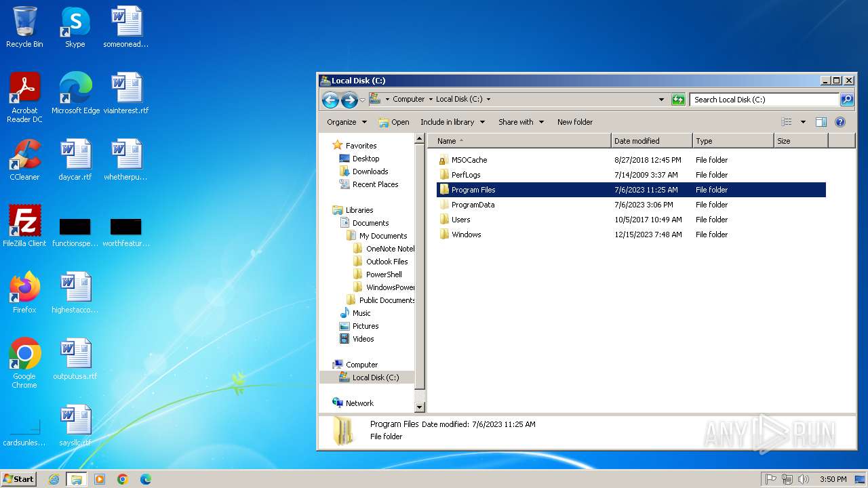Select the Microsoft Edge desktop shortcut
Viewport: 868px width, 488px height.
(x=75, y=94)
